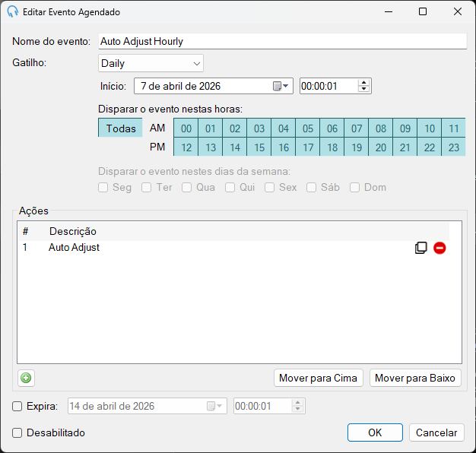Check the Seg weekday checkbox

coord(103,187)
